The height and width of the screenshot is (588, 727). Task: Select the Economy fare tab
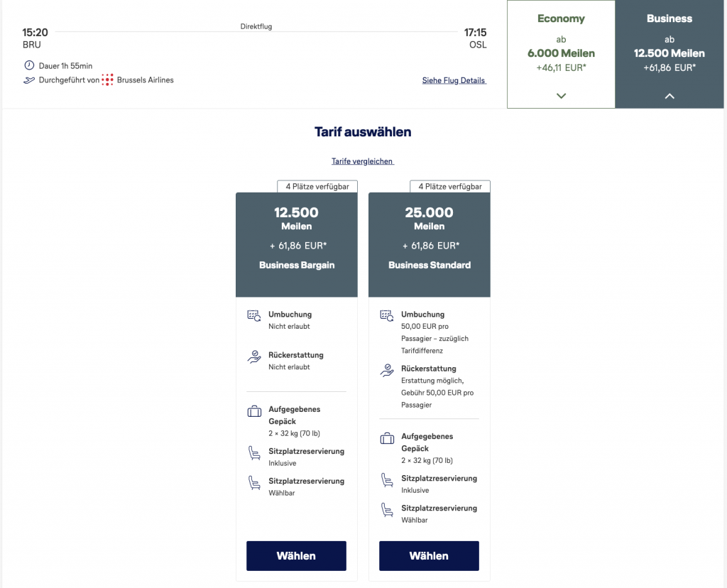coord(561,43)
